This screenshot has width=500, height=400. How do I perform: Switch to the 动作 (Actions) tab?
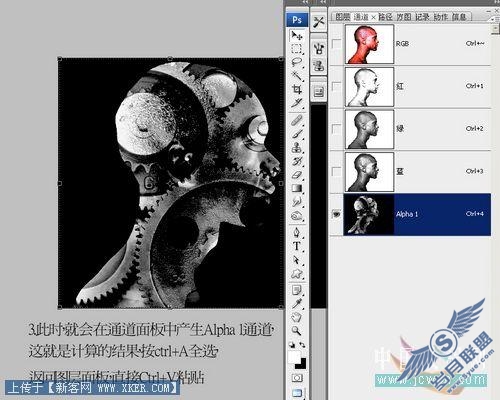[x=441, y=17]
